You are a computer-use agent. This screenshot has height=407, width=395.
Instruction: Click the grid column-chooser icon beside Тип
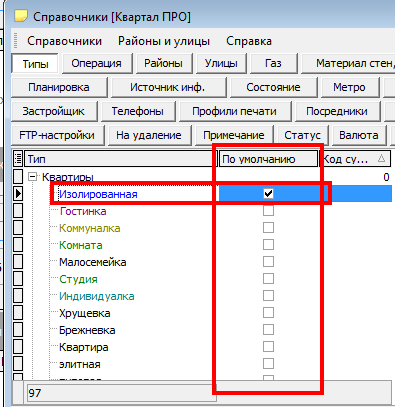pos(18,158)
